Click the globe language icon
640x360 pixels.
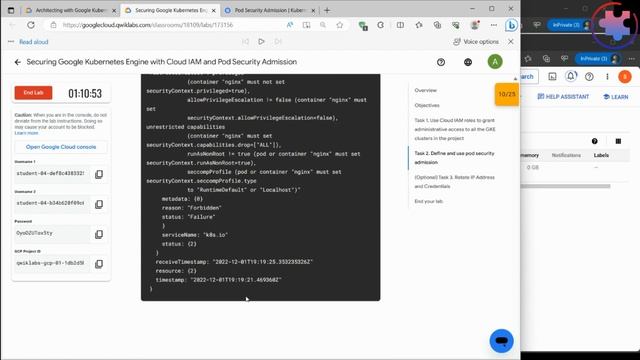click(x=468, y=62)
